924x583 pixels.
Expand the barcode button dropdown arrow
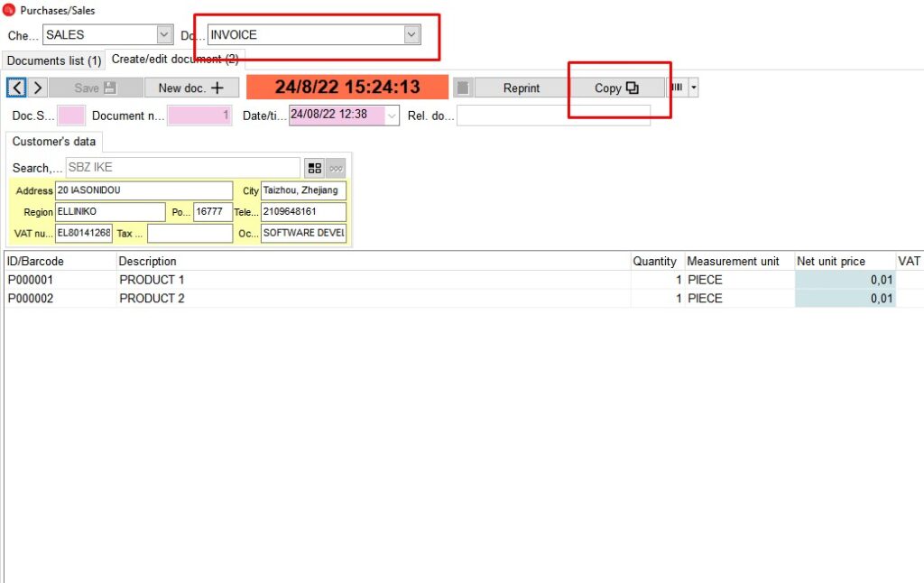coord(693,88)
